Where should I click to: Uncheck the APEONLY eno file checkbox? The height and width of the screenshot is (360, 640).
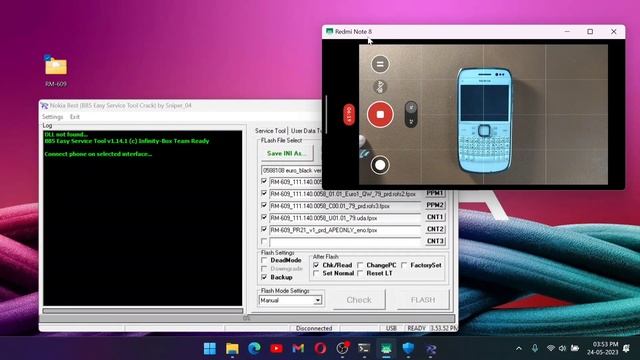pos(264,229)
